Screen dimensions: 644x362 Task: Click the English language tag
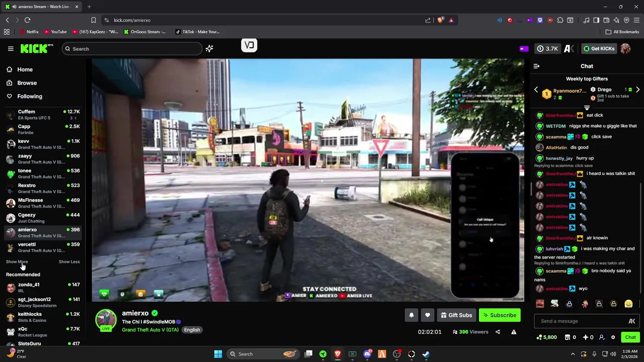(192, 330)
